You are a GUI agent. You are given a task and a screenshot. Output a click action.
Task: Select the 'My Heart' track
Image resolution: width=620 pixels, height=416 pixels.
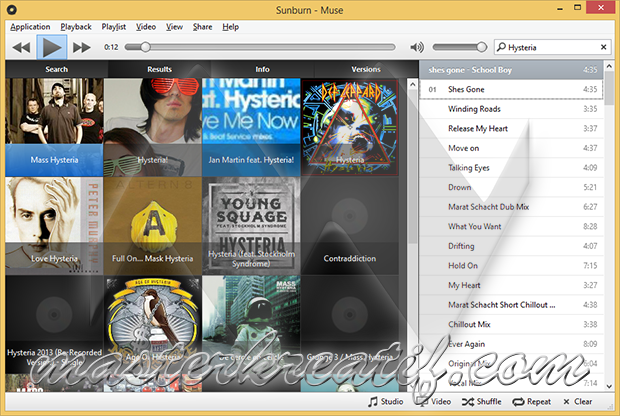click(x=511, y=285)
